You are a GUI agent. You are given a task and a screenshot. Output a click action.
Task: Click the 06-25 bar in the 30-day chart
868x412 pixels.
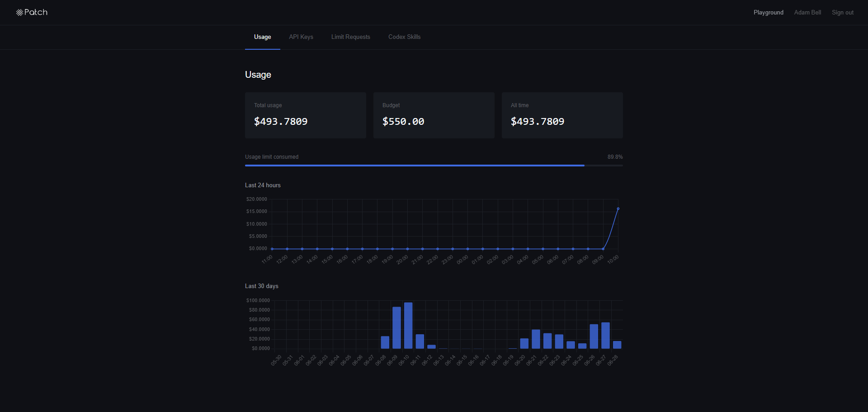coord(582,346)
